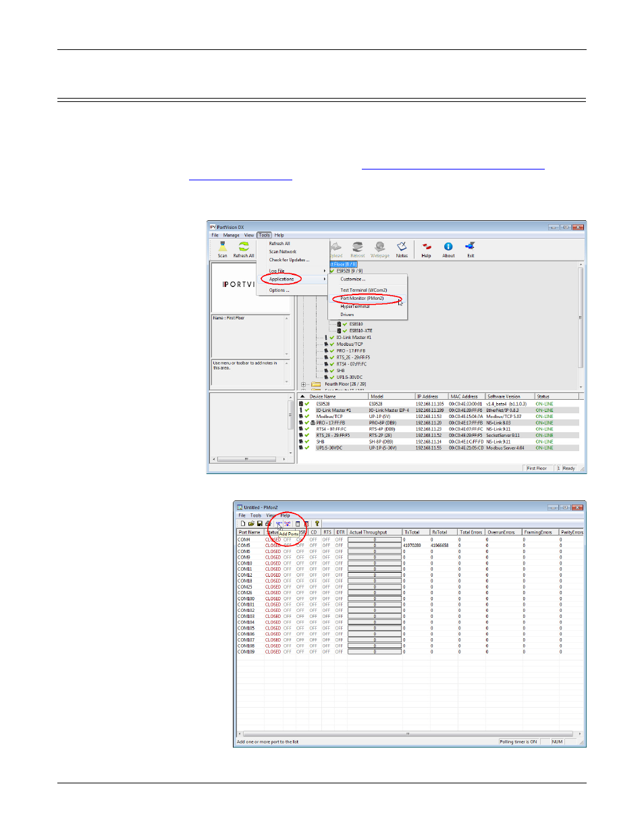
Task: Click the Scan icon in PortVision DX toolbar
Action: pos(222,246)
